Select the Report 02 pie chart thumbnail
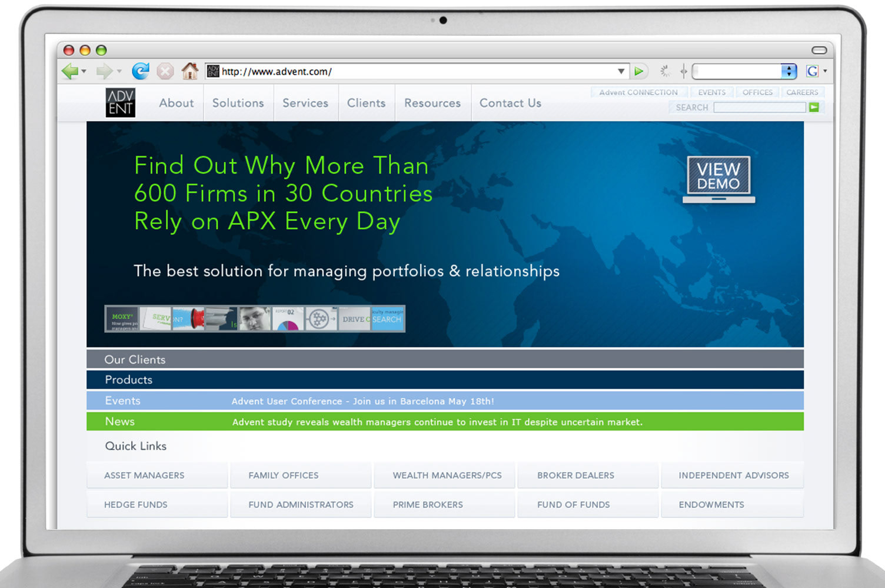This screenshot has height=588, width=885. (288, 319)
